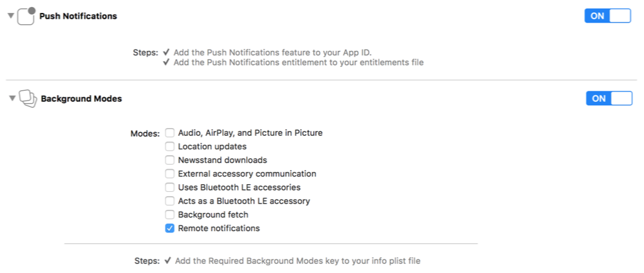644x273 pixels.
Task: Enable Uses Bluetooth LE accessories
Action: point(170,187)
